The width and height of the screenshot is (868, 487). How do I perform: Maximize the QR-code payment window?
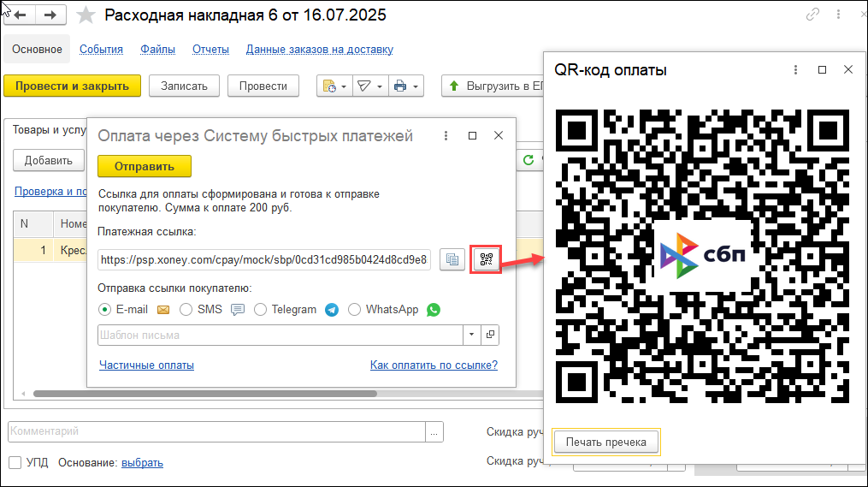coord(822,70)
